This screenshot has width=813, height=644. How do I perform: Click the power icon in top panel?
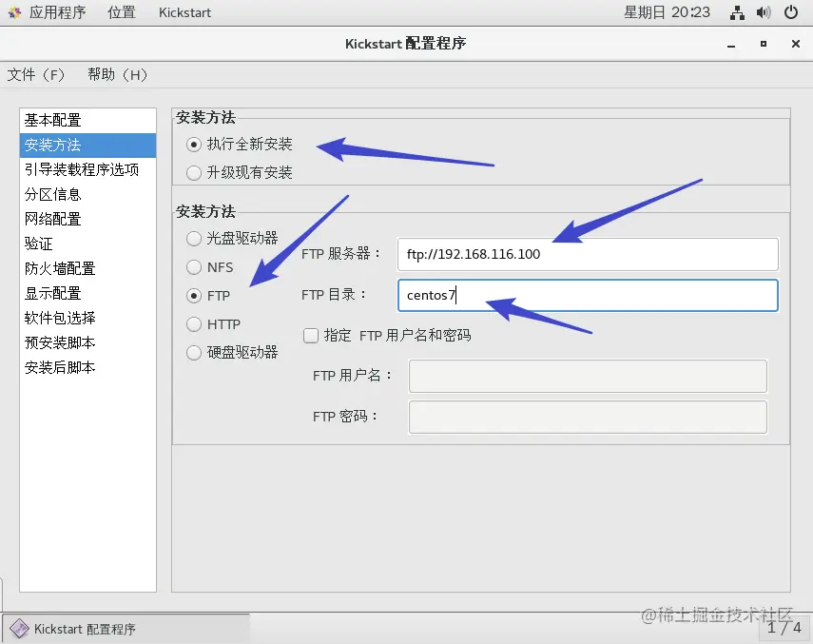pos(791,12)
